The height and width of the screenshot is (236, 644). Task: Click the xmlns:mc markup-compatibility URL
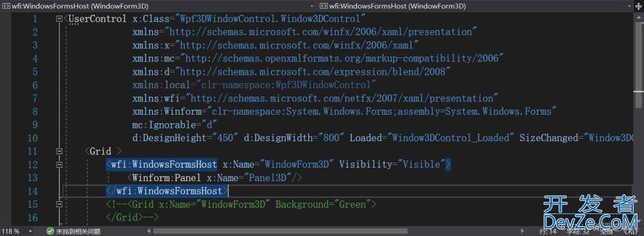point(342,59)
